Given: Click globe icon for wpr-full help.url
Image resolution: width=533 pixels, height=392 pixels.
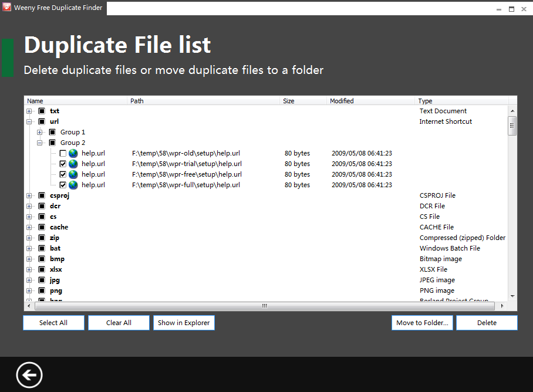Looking at the screenshot, I should 73,185.
